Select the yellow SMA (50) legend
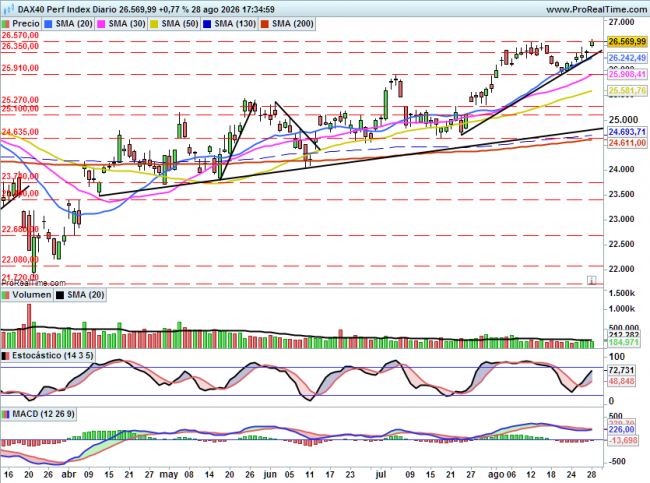650x483 pixels. tap(175, 24)
